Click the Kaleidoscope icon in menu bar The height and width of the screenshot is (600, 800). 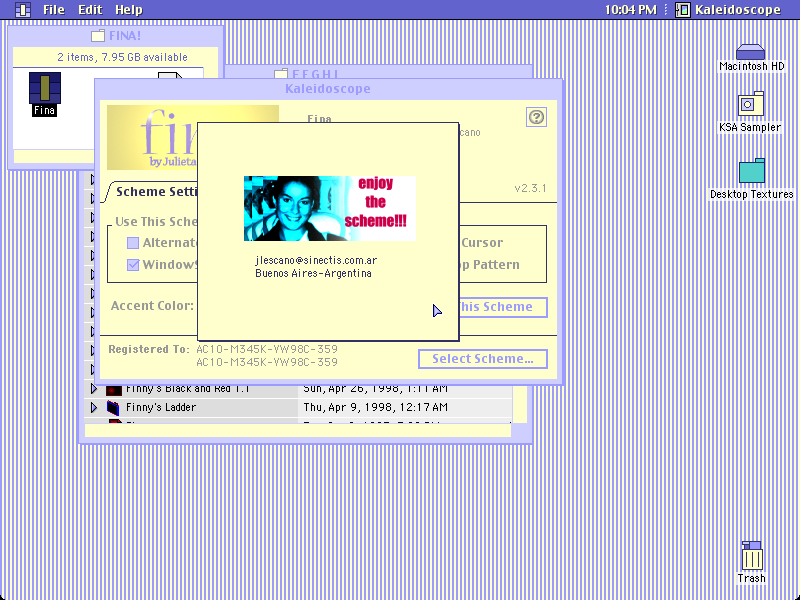click(x=683, y=10)
